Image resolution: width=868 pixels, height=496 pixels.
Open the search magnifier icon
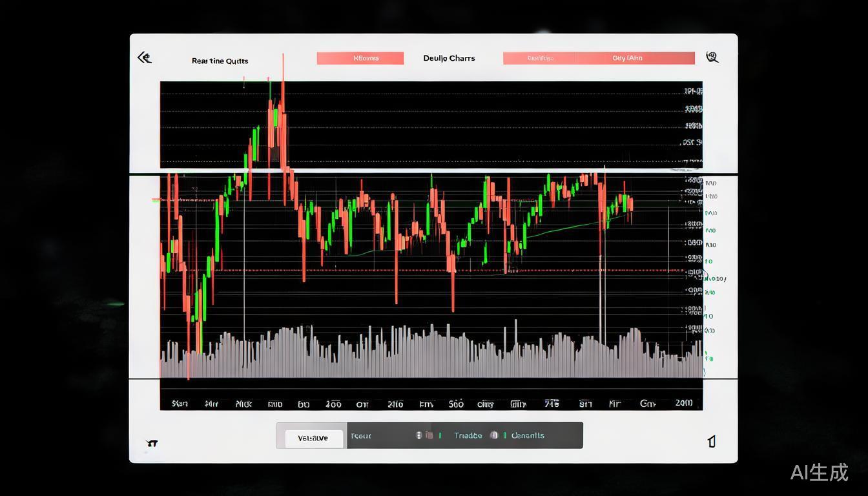712,57
